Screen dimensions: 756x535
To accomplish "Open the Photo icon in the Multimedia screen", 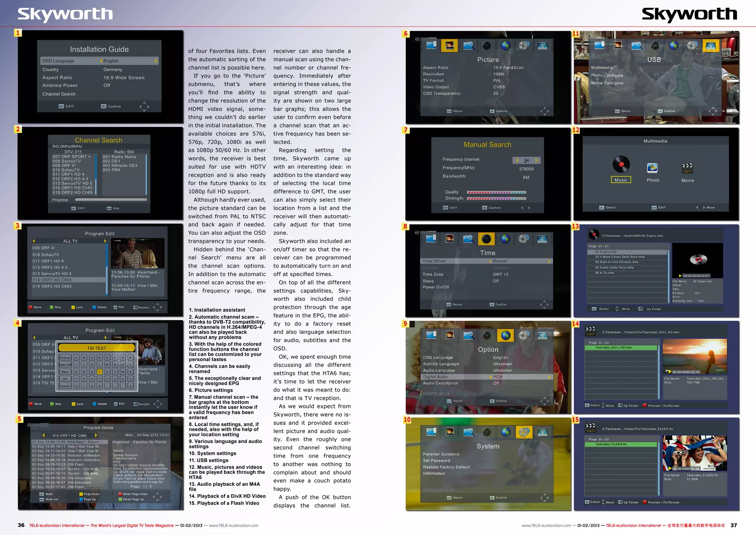I will click(x=652, y=168).
